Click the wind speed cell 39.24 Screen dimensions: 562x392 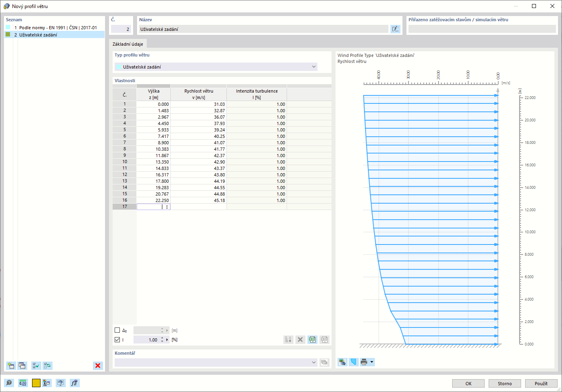point(198,130)
